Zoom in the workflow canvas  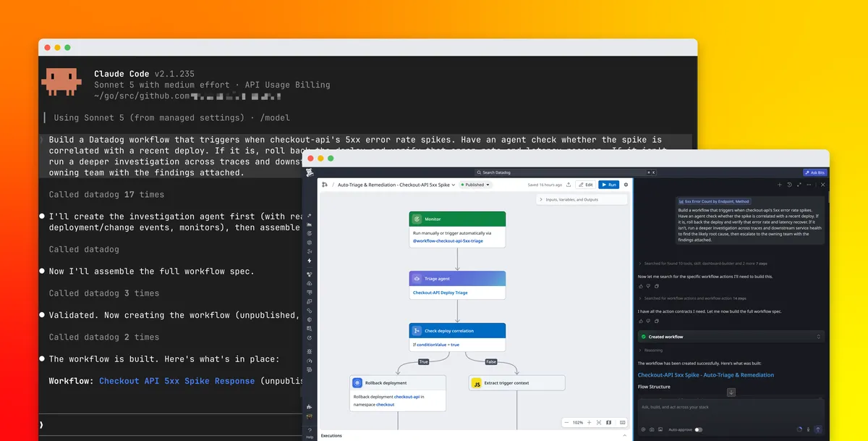(x=589, y=422)
